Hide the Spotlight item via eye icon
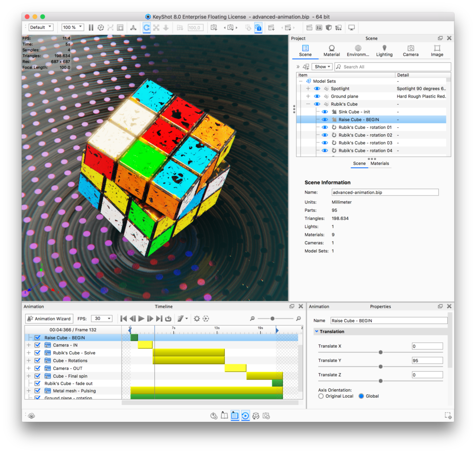This screenshot has height=453, width=476. coord(317,89)
